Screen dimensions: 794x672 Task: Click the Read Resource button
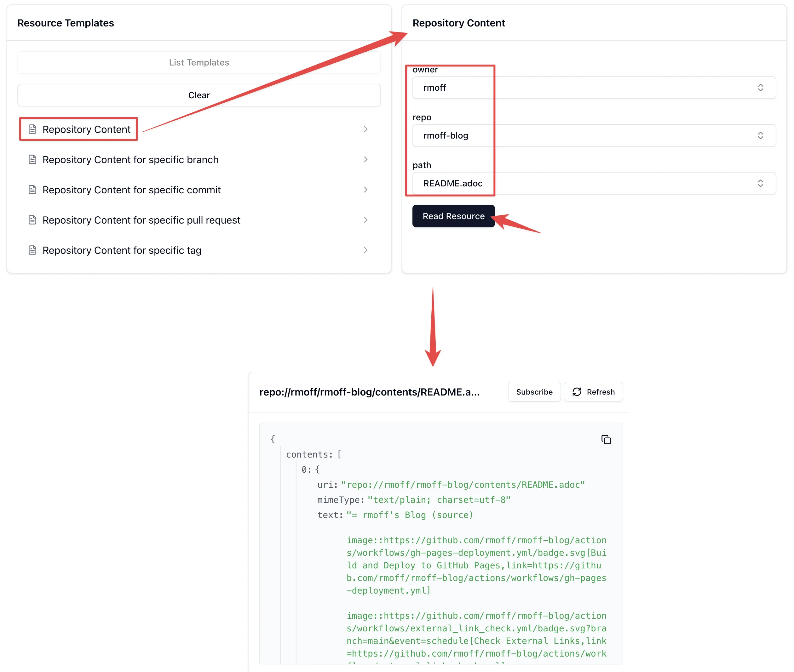pyautogui.click(x=453, y=216)
